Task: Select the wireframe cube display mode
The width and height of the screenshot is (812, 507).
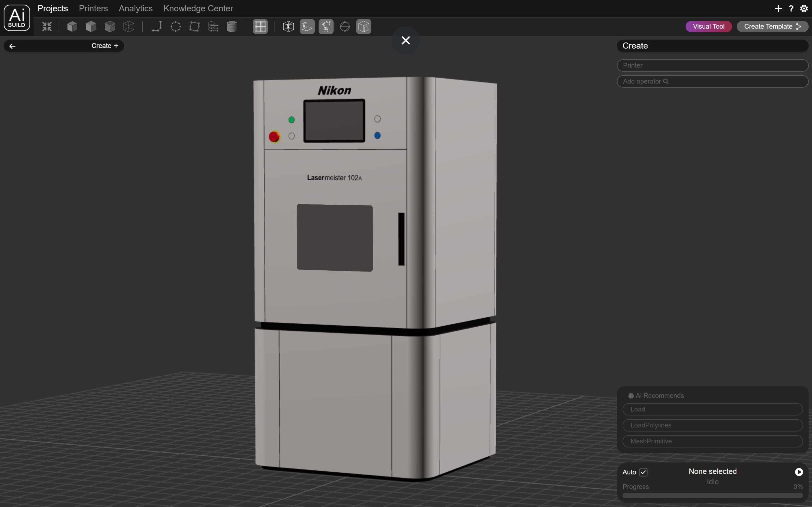Action: click(x=129, y=26)
